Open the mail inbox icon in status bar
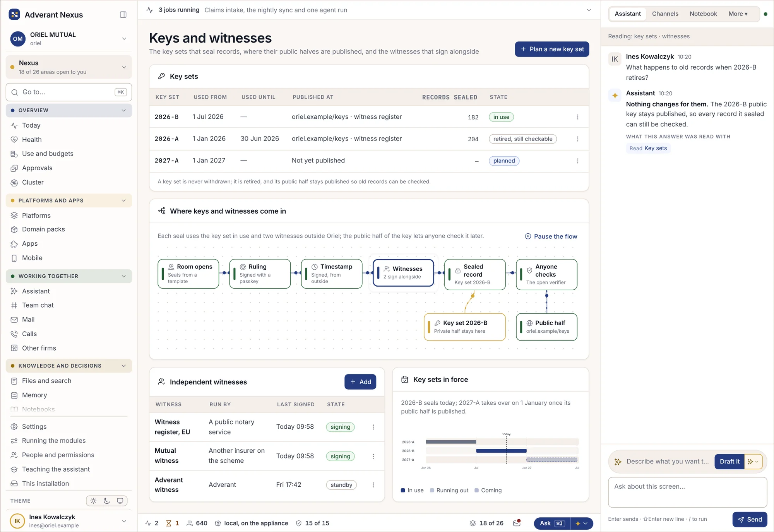Viewport: 774px width, 532px height. (x=517, y=523)
